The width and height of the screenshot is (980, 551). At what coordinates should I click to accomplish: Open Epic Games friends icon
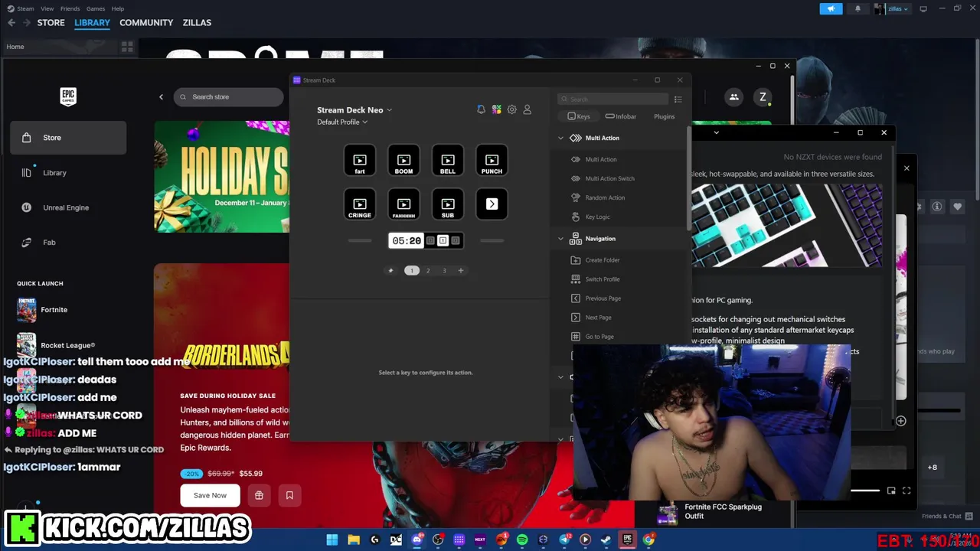pyautogui.click(x=733, y=97)
